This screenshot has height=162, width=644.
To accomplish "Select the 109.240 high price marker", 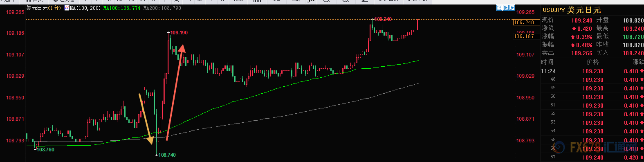I will tap(382, 19).
